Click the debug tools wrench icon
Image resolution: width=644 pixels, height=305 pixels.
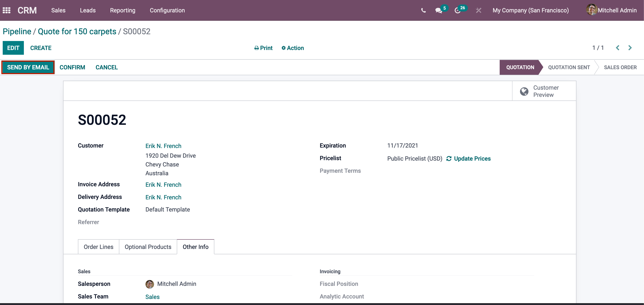pos(478,10)
